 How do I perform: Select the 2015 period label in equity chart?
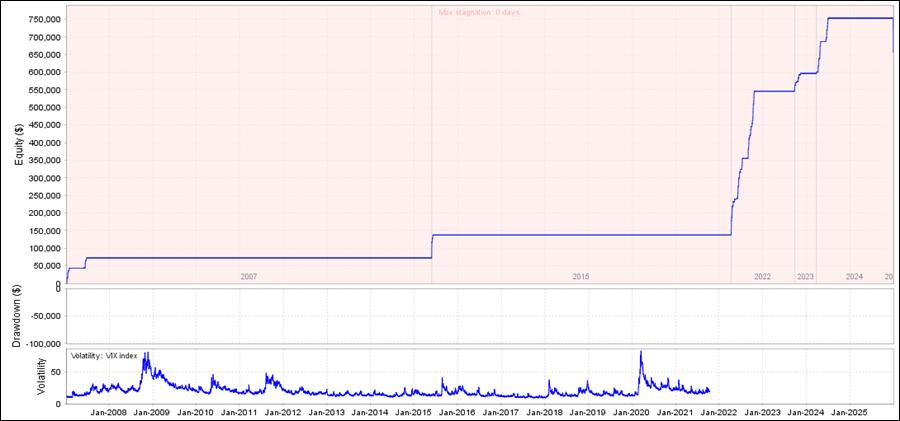coord(581,276)
